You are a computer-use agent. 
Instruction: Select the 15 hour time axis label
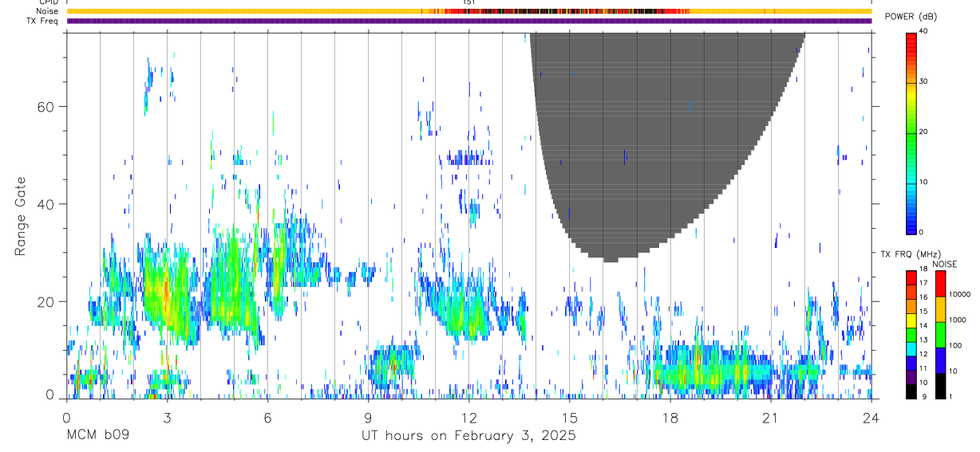[570, 418]
